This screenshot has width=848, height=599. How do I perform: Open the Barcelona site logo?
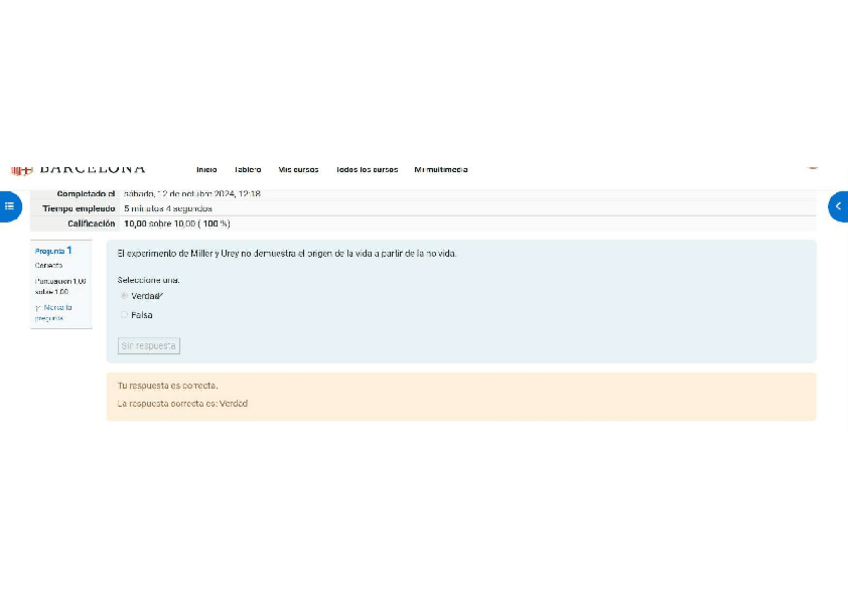coord(78,169)
